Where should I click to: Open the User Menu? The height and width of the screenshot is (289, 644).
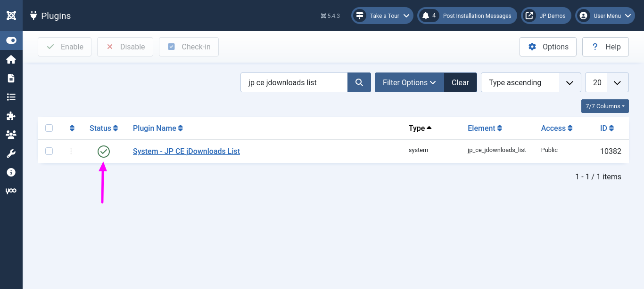(605, 16)
